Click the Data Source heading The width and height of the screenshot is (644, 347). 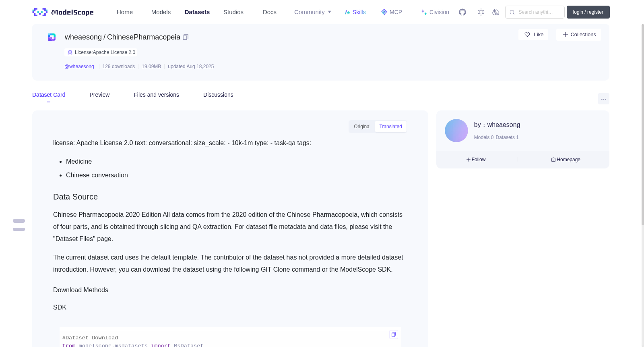pos(75,197)
